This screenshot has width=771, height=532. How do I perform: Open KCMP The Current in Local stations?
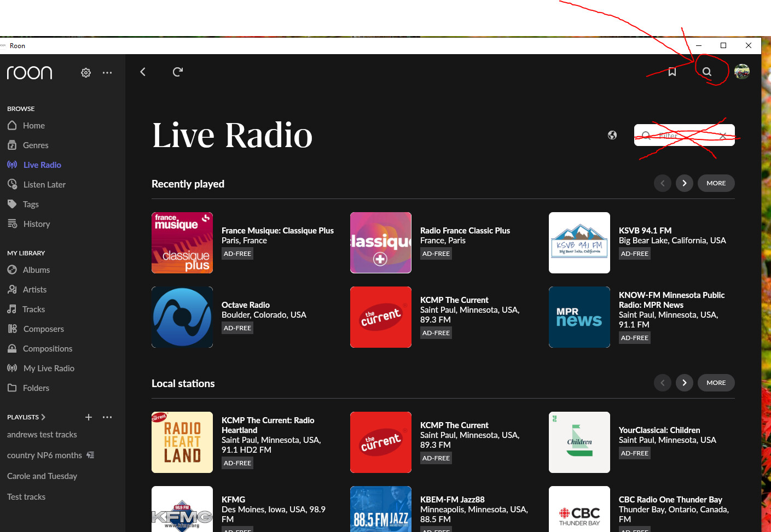381,442
